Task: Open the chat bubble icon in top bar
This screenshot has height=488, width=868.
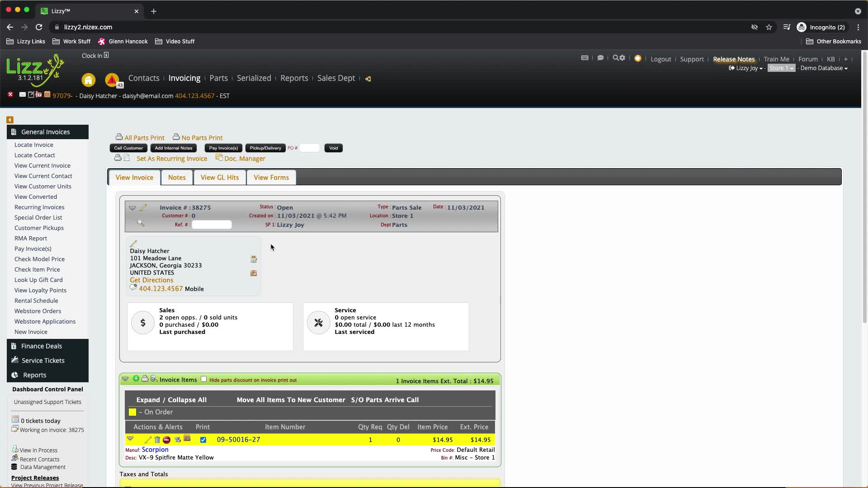Action: click(601, 58)
